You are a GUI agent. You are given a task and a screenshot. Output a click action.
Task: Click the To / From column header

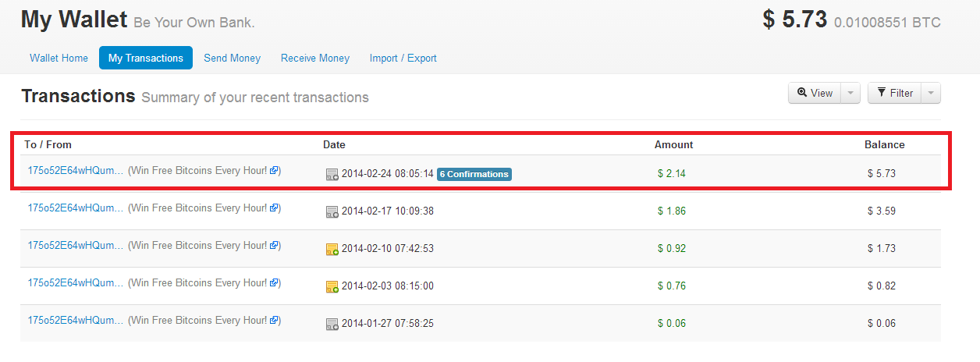click(x=48, y=144)
